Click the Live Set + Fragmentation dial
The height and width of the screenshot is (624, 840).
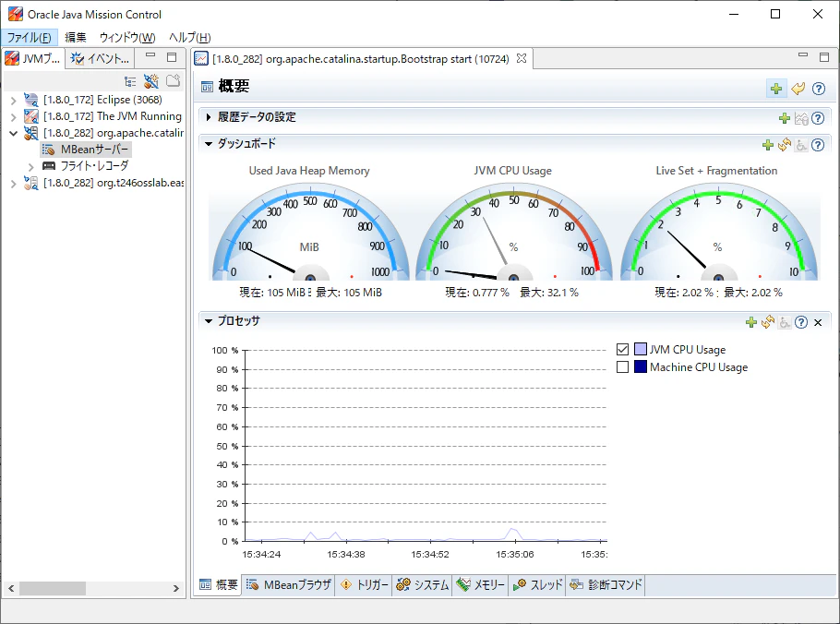[718, 232]
